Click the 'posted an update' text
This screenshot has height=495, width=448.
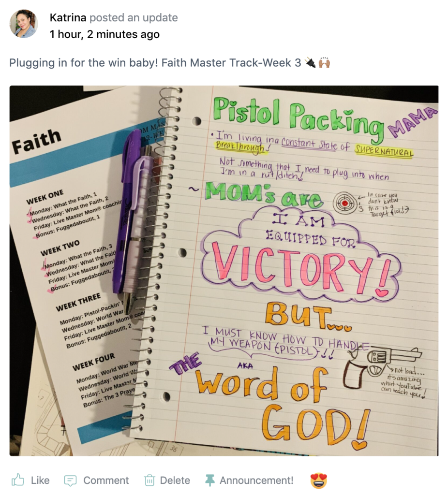[134, 18]
